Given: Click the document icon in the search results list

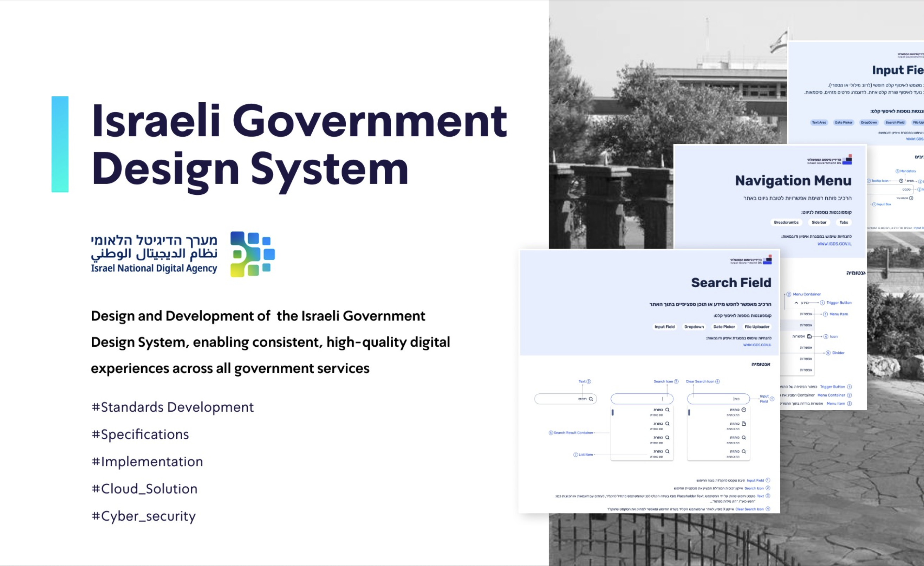Looking at the screenshot, I should 744,423.
